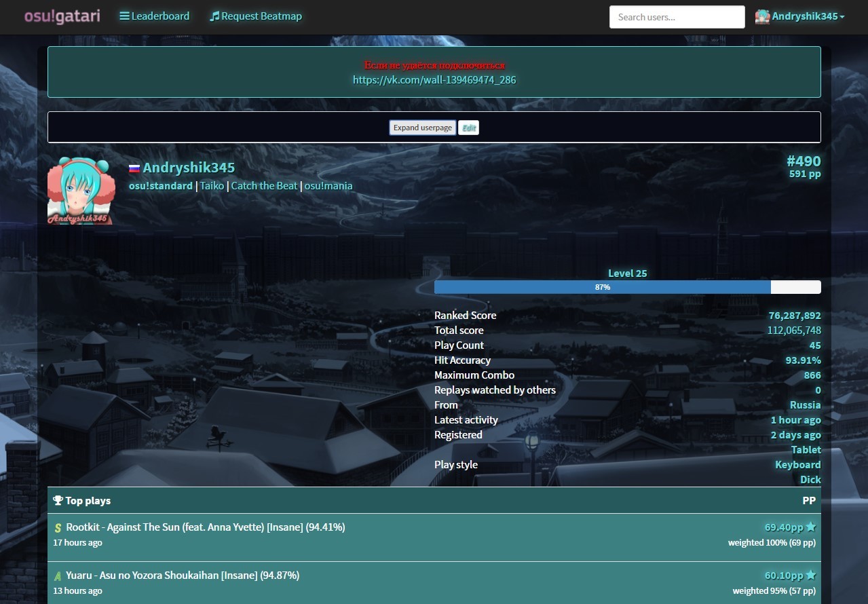Open the Rootkit - Against The Sun beatmap
Screen dimensions: 868x604
coord(206,527)
